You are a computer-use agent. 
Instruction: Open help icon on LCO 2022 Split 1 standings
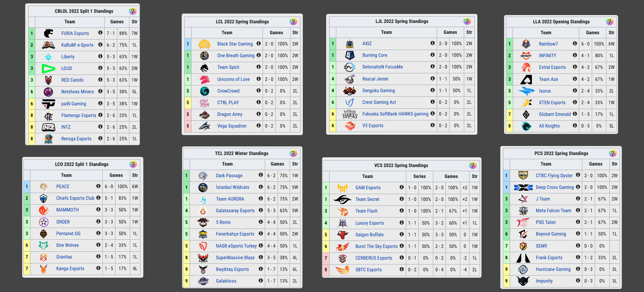(x=133, y=164)
